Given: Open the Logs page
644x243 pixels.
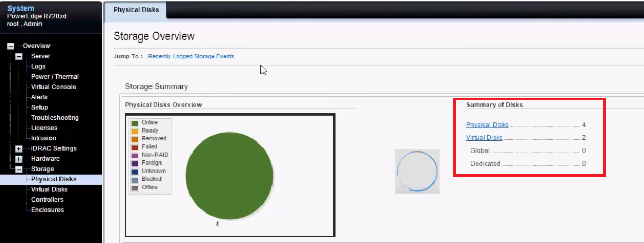Looking at the screenshot, I should [38, 67].
